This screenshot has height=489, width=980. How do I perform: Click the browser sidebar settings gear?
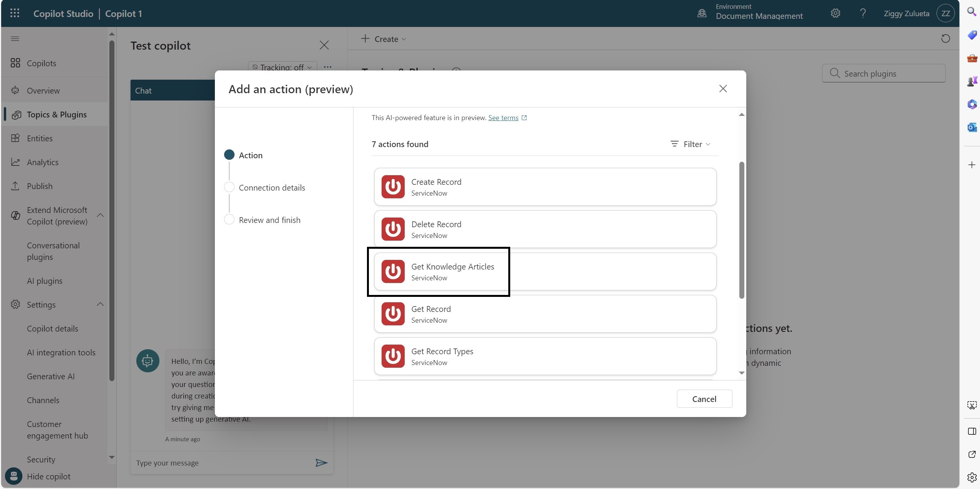pos(972,477)
